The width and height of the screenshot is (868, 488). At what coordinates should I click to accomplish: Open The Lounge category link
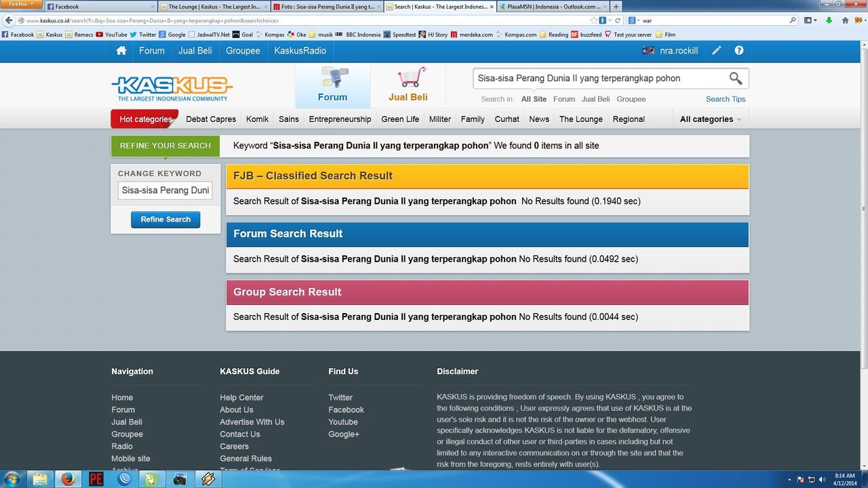click(581, 119)
